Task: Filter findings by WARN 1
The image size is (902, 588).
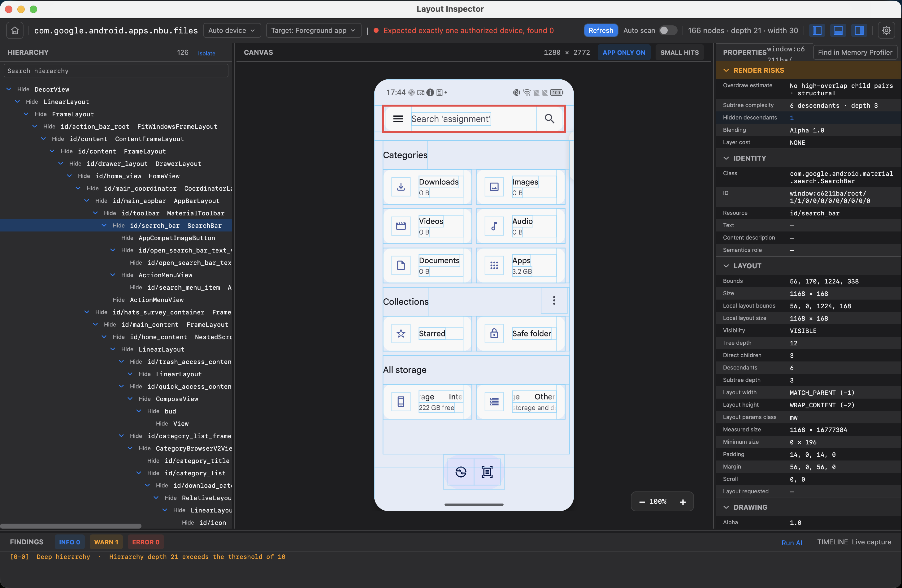Action: tap(106, 542)
